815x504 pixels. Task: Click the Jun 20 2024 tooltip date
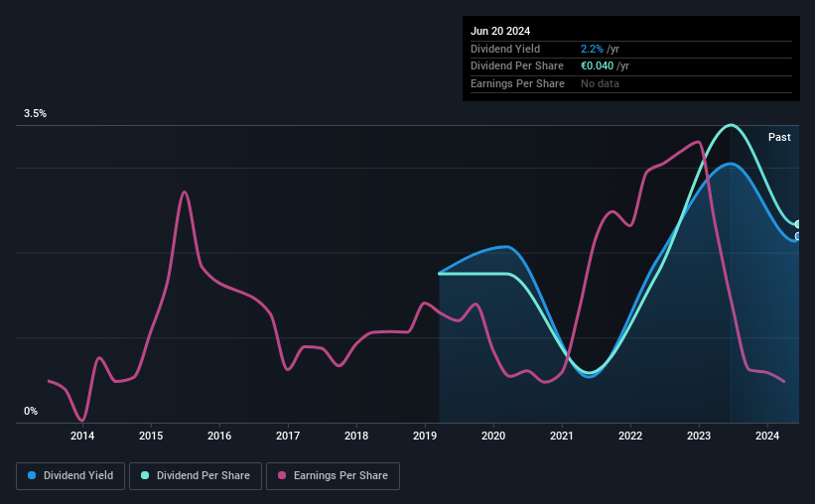500,31
